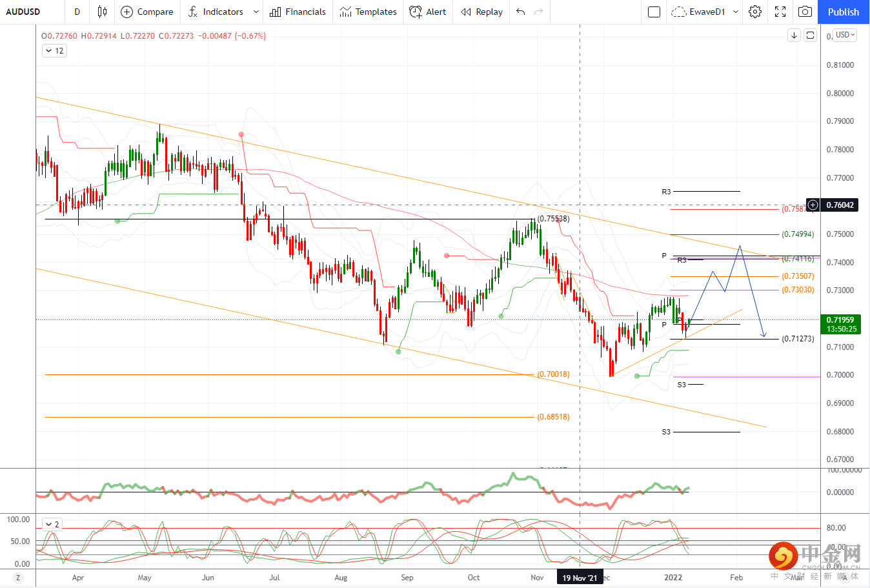Open the D interval selector

77,12
